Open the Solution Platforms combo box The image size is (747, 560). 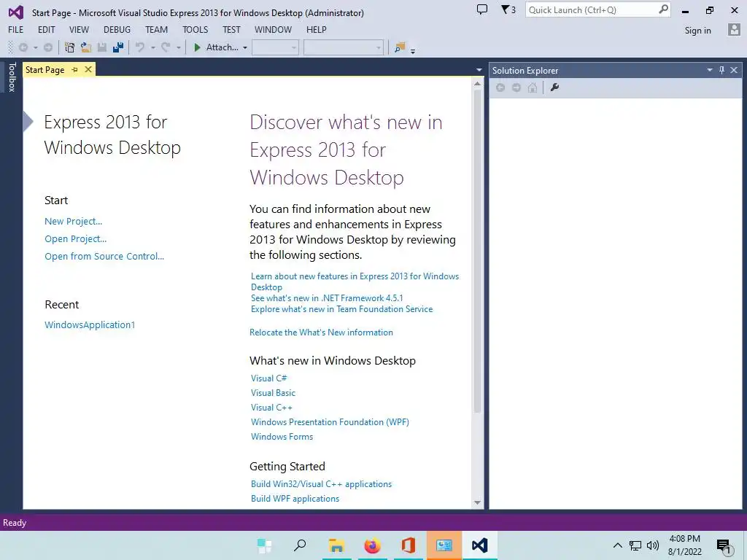pos(344,47)
